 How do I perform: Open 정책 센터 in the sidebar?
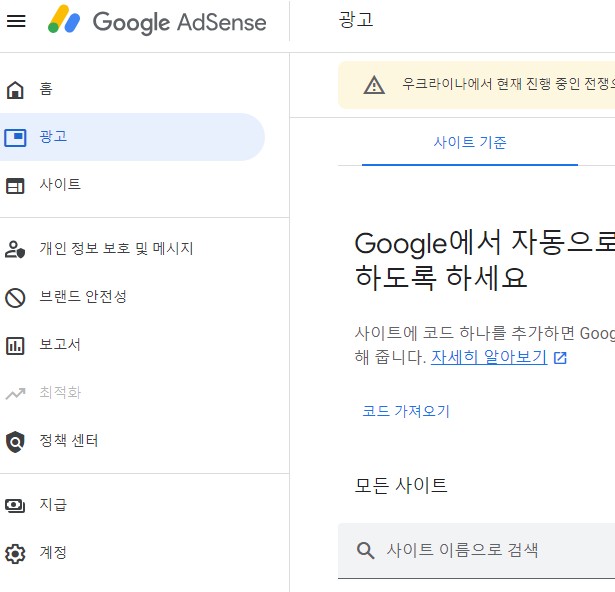tap(69, 440)
